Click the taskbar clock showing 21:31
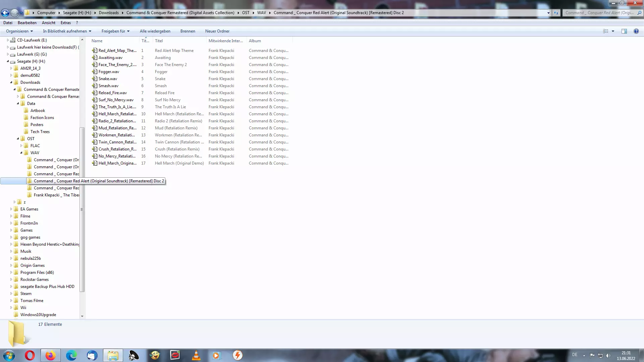Viewport: 644px width, 362px height. (626, 355)
